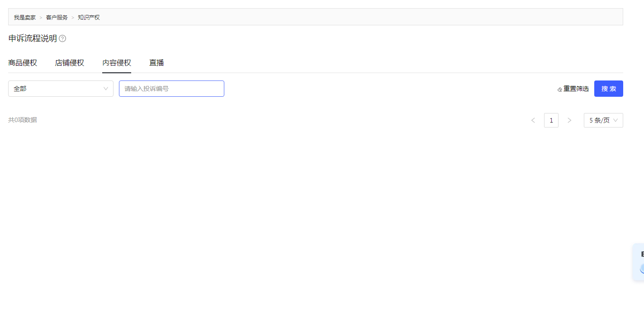This screenshot has height=326, width=644.
Task: Go to previous page with left arrow
Action: click(x=533, y=120)
